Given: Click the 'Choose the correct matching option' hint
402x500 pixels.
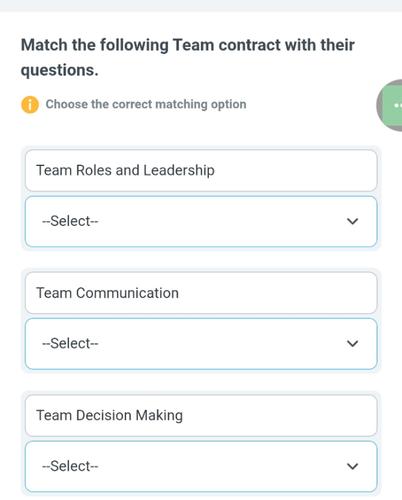Looking at the screenshot, I should click(x=146, y=104).
